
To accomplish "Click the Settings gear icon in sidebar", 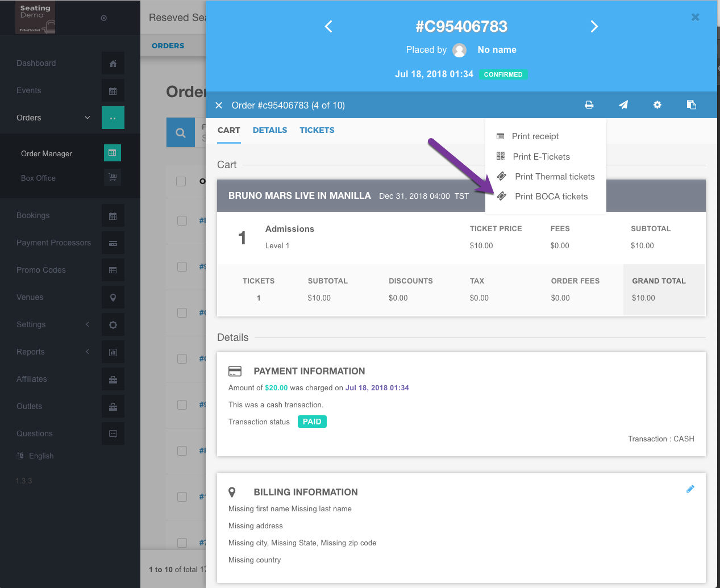I will point(113,325).
